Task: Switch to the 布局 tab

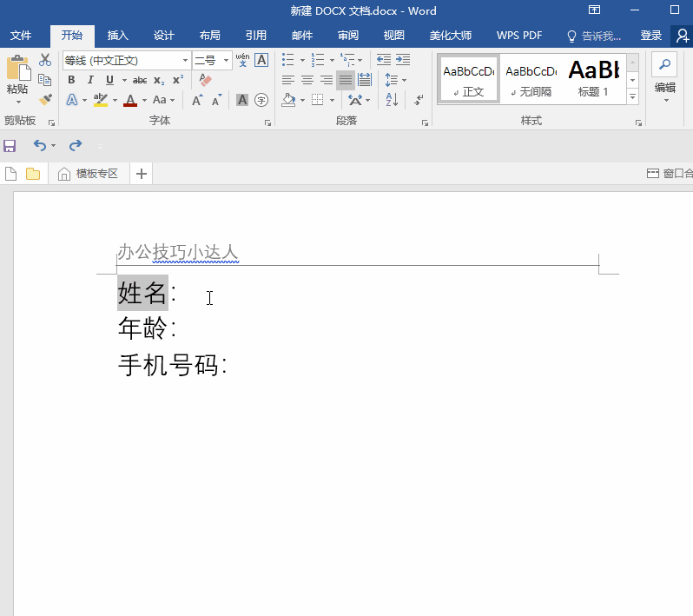Action: point(209,36)
